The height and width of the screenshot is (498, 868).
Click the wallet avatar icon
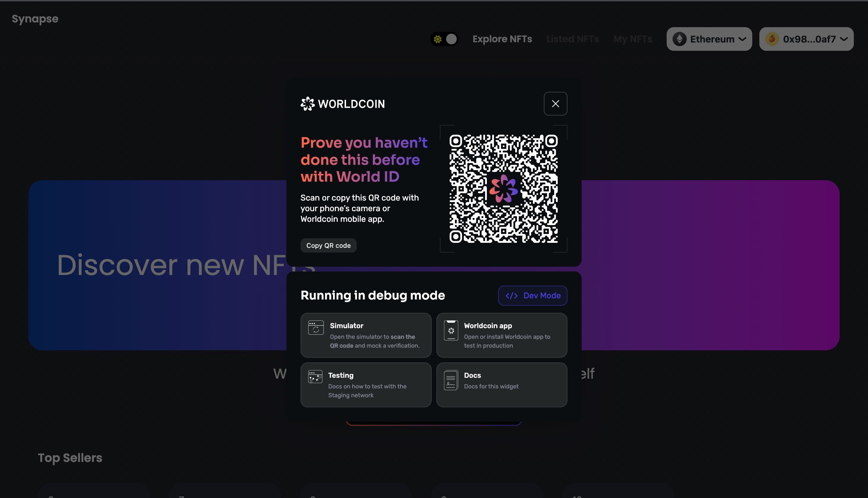click(772, 39)
